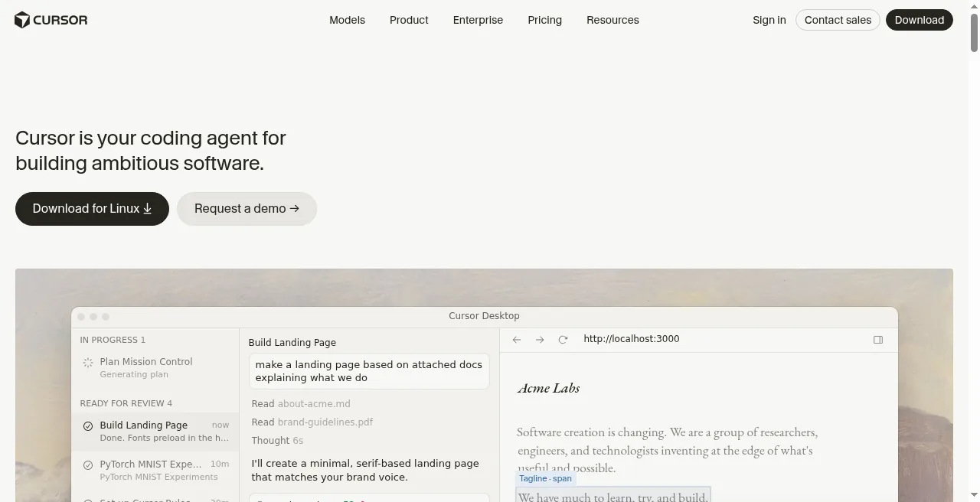
Task: Click spinner icon beside Plan Mission Control
Action: [x=88, y=363]
